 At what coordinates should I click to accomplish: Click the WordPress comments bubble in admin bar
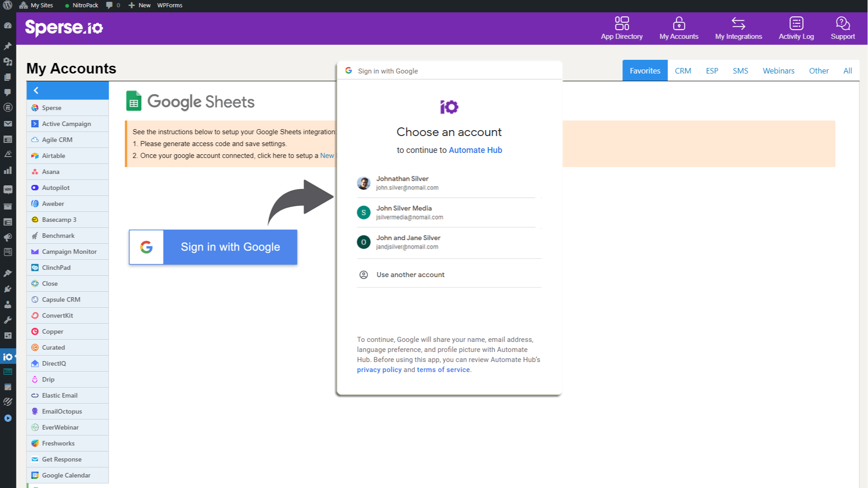click(x=109, y=5)
